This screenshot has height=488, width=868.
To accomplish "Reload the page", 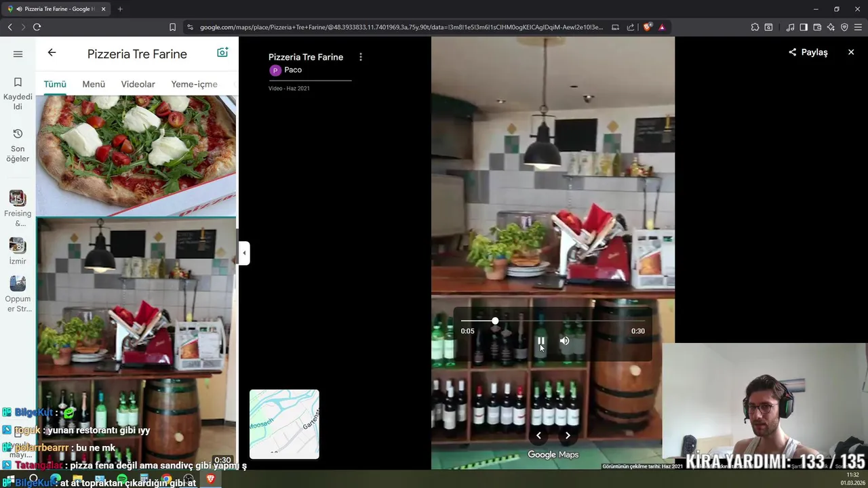I will pos(37,27).
